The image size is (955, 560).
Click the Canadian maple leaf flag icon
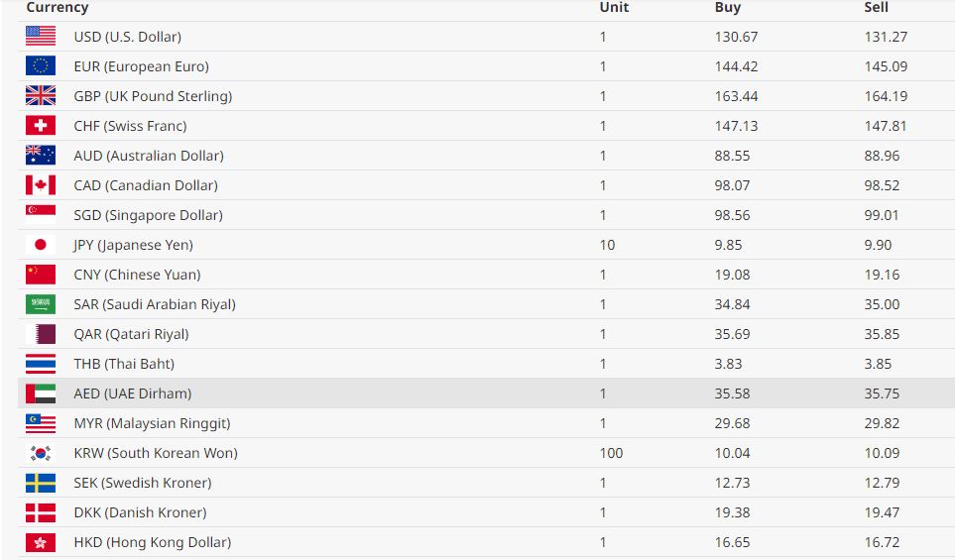[x=41, y=185]
